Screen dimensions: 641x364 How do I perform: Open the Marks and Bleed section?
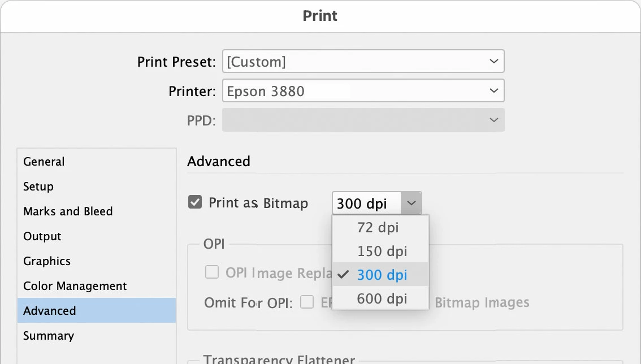coord(97,211)
